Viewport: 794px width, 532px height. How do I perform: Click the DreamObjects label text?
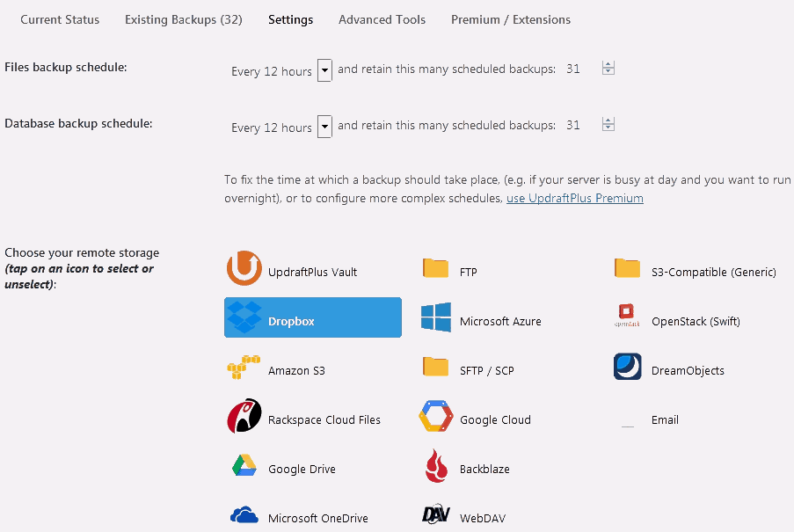(x=688, y=370)
